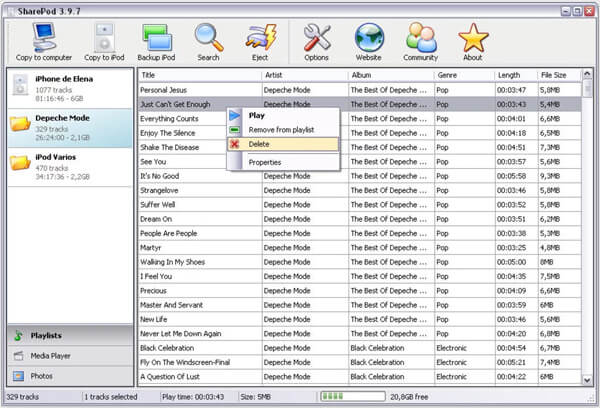Viewport: 600px width, 408px height.
Task: Select the iPod Varios playlist folder
Action: pyautogui.click(x=70, y=167)
